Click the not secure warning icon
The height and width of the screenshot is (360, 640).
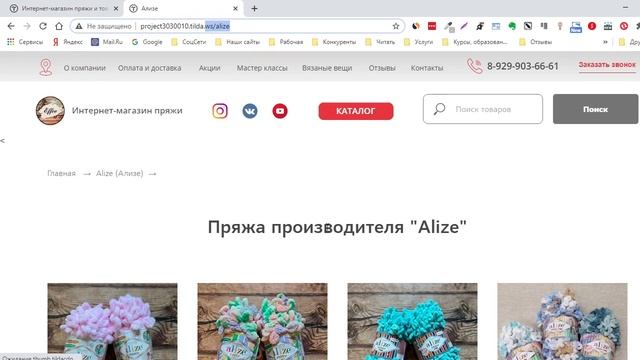click(79, 26)
